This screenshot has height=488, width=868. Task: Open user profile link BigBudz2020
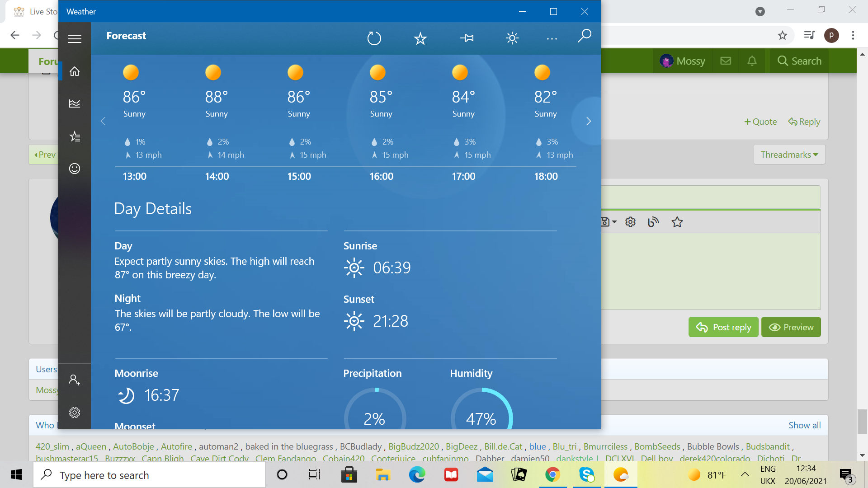[414, 446]
